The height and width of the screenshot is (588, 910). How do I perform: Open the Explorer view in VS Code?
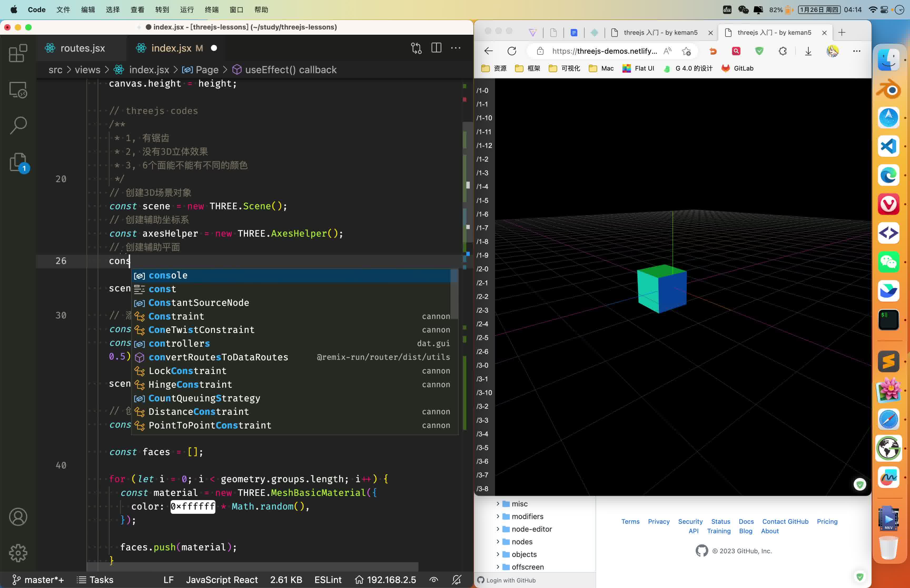click(x=18, y=53)
